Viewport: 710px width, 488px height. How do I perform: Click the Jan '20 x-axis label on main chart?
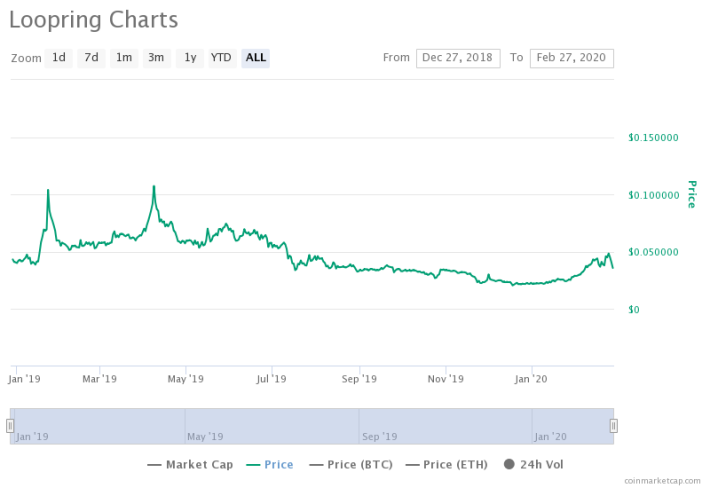(x=531, y=379)
